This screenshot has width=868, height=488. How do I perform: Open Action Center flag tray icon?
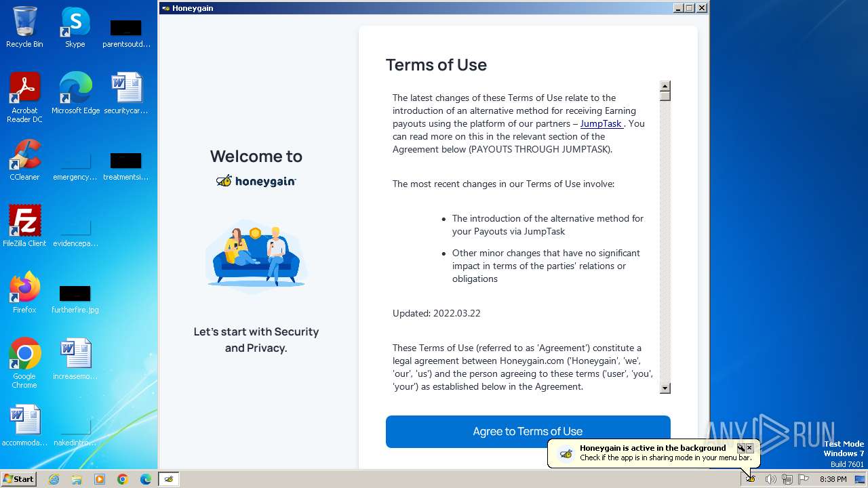pyautogui.click(x=804, y=479)
